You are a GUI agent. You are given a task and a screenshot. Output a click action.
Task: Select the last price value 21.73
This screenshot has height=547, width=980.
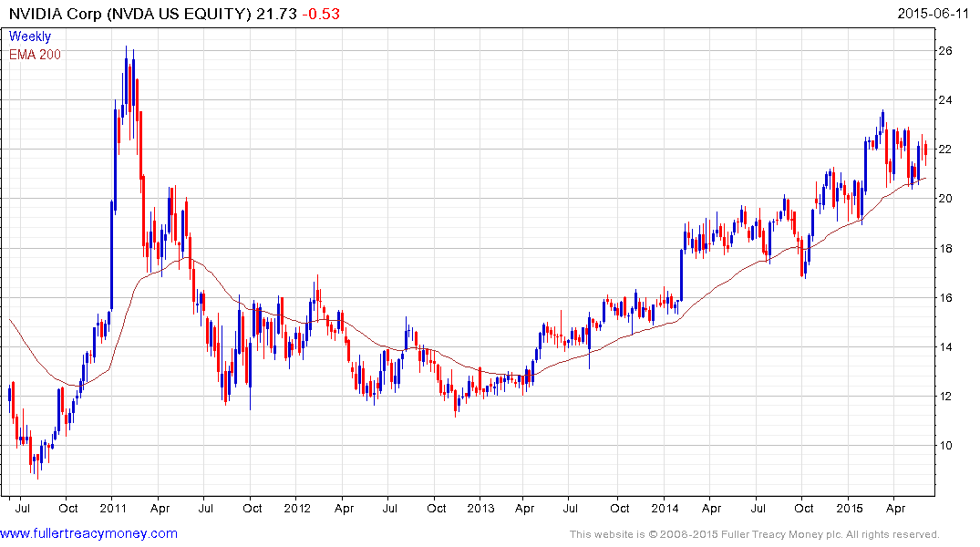tap(276, 14)
